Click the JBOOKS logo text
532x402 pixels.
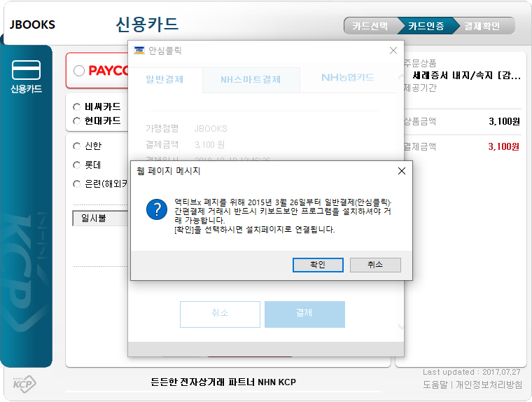pyautogui.click(x=32, y=25)
